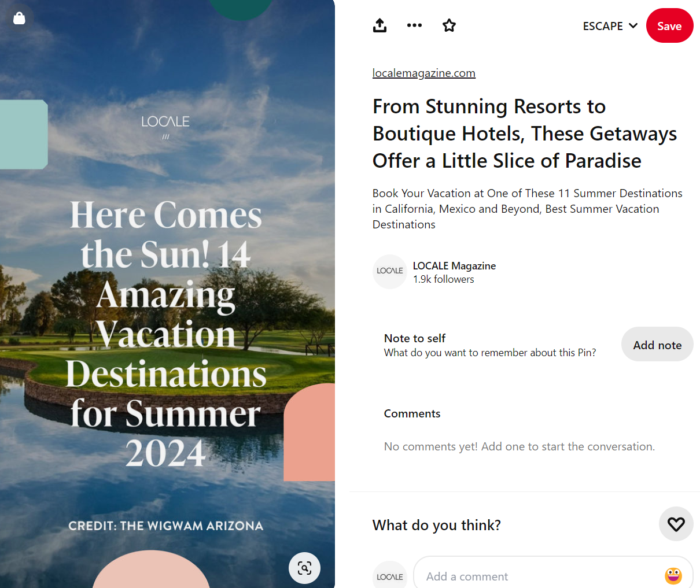Click the share upload icon

[380, 25]
